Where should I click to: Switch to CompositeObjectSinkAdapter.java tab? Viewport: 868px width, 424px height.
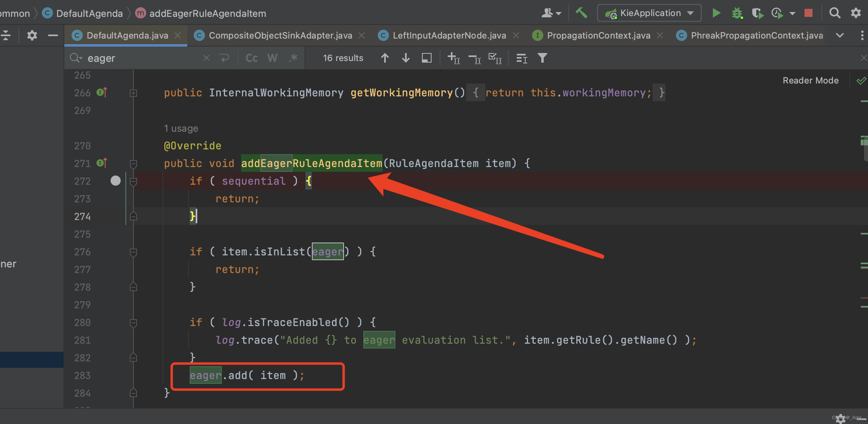(x=280, y=35)
